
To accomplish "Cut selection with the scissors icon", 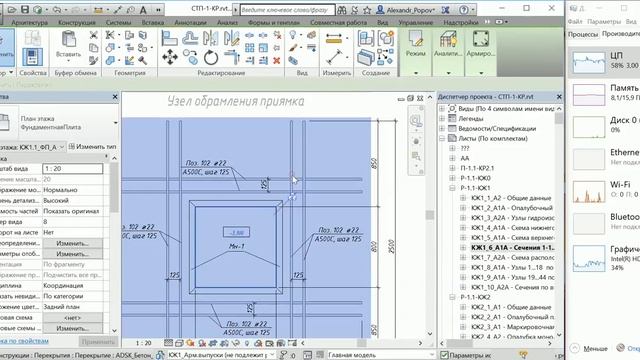I will click(x=93, y=35).
